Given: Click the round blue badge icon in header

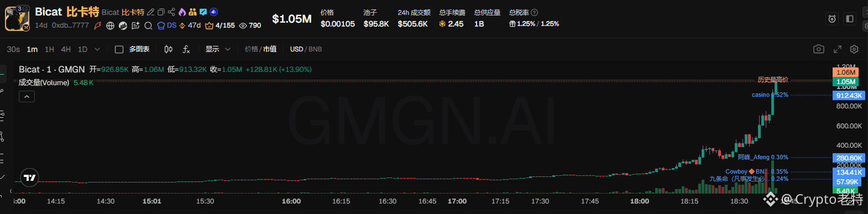Looking at the screenshot, I should coord(213,12).
